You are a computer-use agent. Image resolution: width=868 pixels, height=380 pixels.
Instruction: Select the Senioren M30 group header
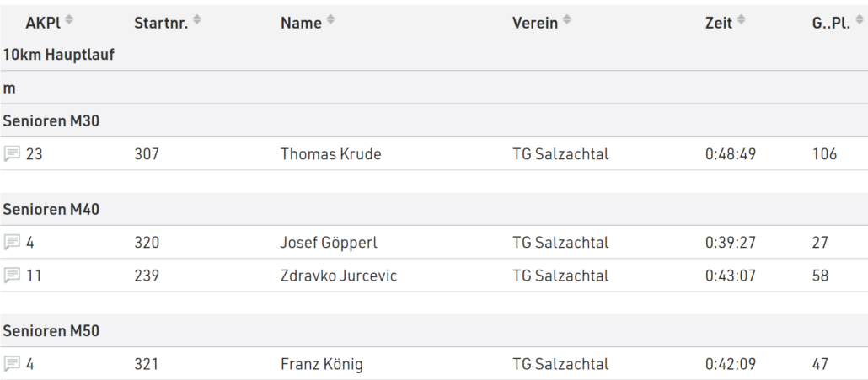(x=434, y=120)
